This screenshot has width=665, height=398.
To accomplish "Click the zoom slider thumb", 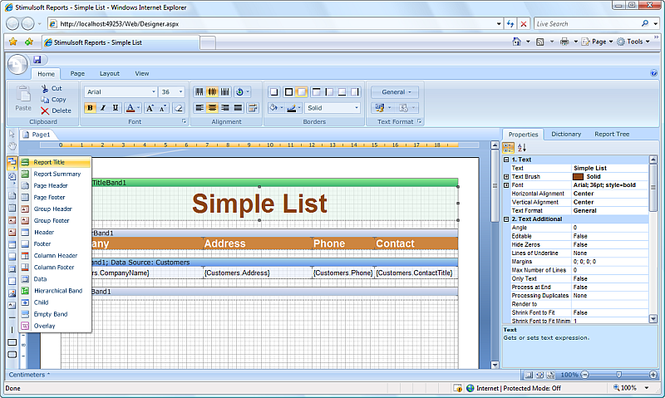I will (619, 375).
